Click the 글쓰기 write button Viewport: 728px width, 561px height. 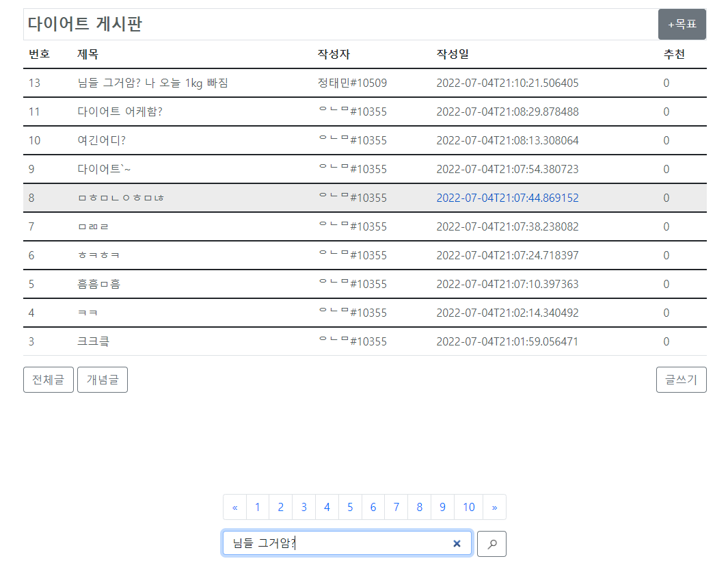(x=681, y=380)
